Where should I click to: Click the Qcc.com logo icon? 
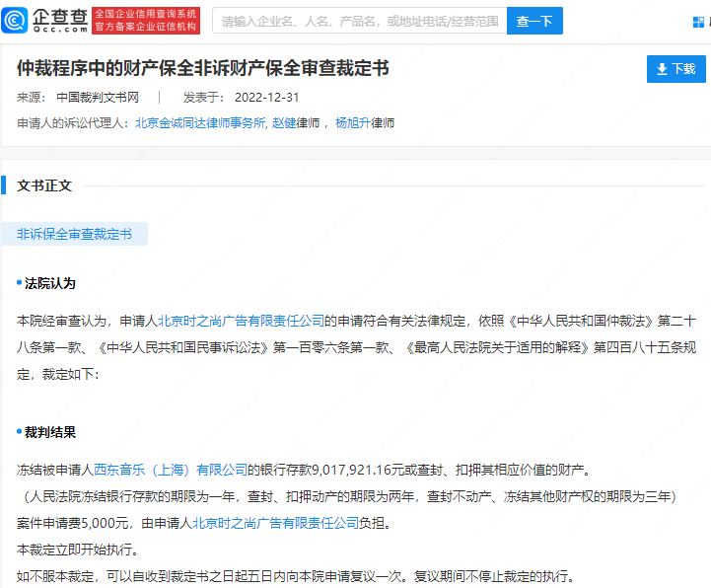(15, 21)
